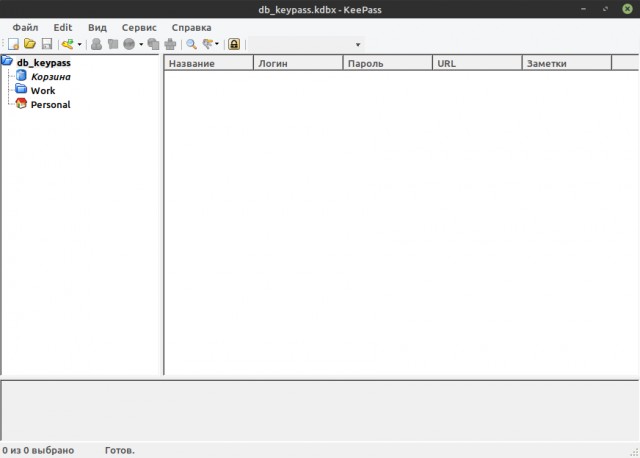The height and width of the screenshot is (458, 640).
Task: Open the Вид menu
Action: [97, 27]
